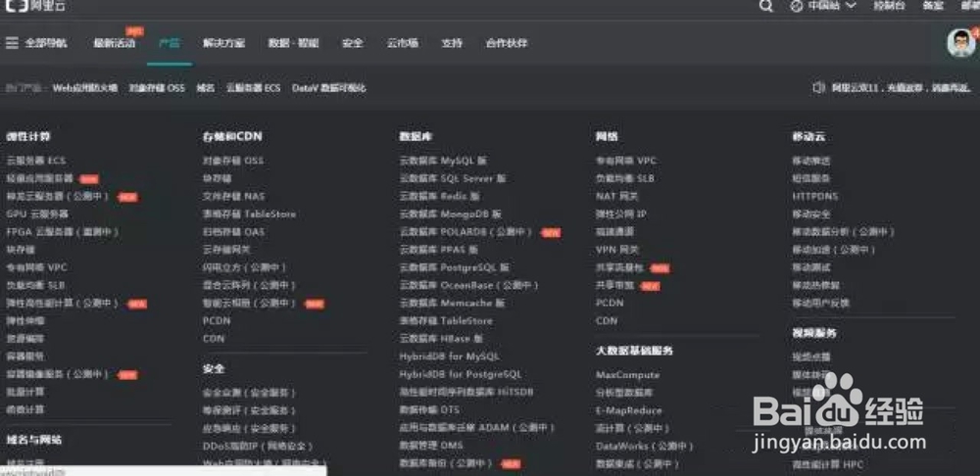This screenshot has width=980, height=476.
Task: Open CDN under the 网络 column
Action: [x=607, y=321]
